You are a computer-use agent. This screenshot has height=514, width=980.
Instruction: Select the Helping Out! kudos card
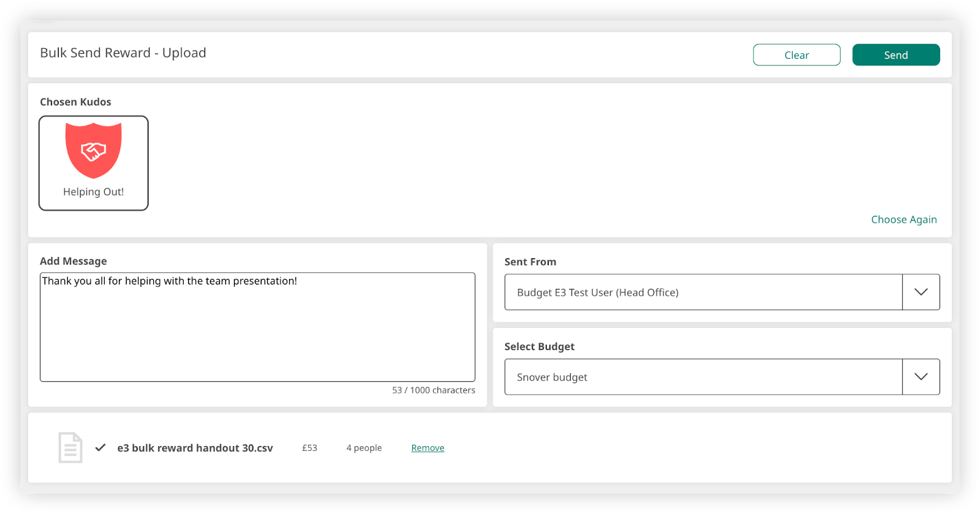(94, 163)
